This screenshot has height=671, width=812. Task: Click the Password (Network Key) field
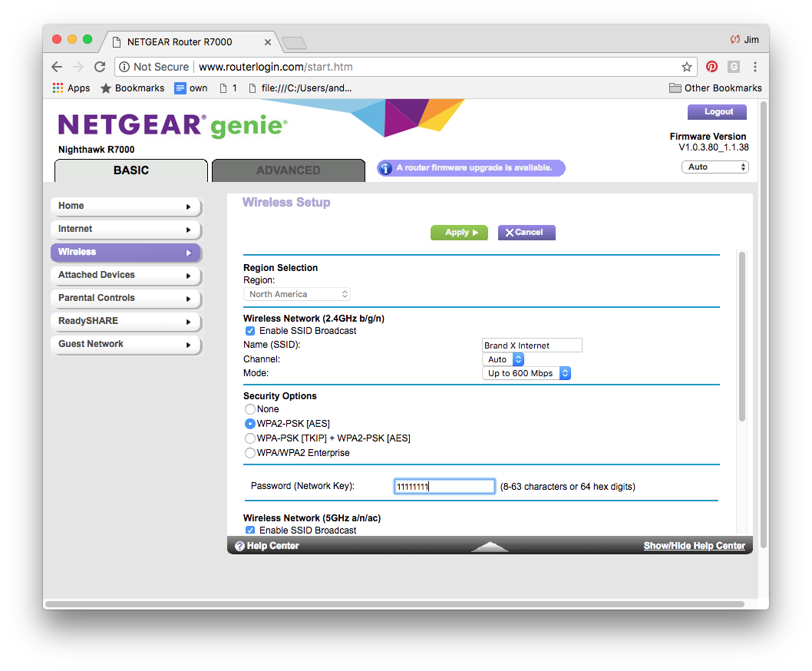tap(444, 486)
